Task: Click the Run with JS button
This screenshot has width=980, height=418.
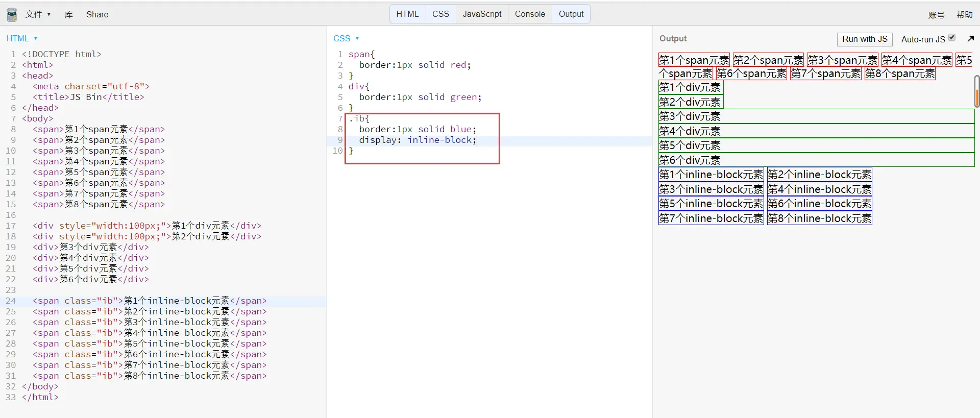Action: click(865, 39)
